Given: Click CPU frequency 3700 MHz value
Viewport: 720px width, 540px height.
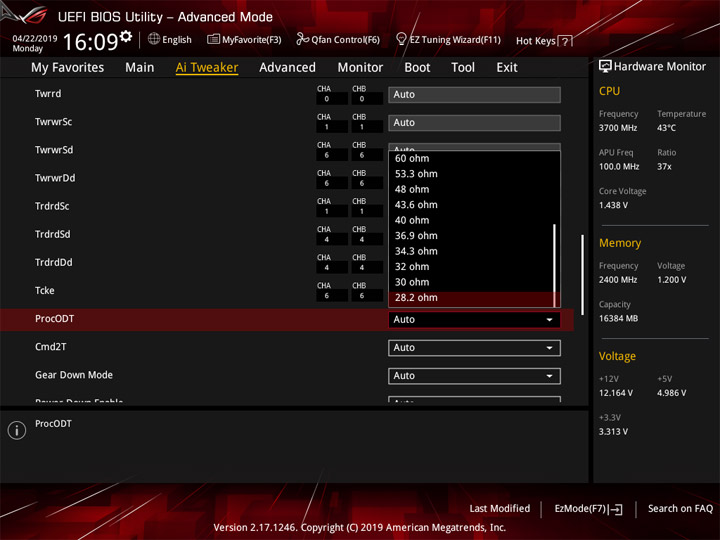Looking at the screenshot, I should pos(618,128).
